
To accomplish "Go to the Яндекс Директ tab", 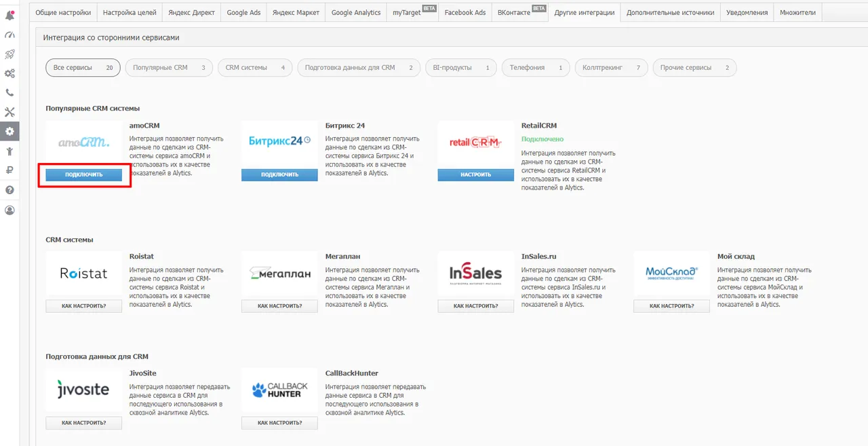I will 192,12.
